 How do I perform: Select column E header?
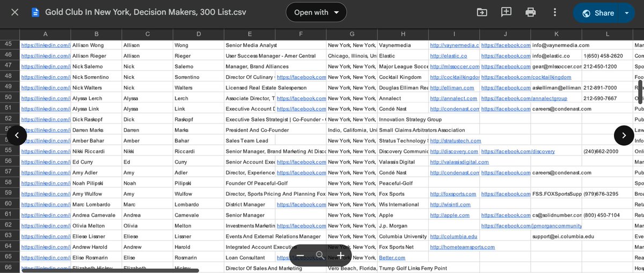[x=250, y=34]
